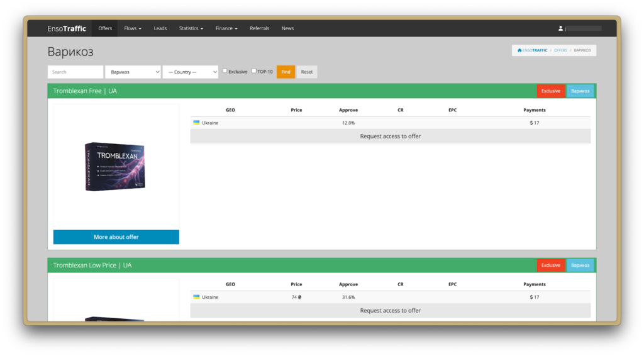Click the Tromblexan product image
Viewport: 644px width, 356px height.
pos(116,166)
